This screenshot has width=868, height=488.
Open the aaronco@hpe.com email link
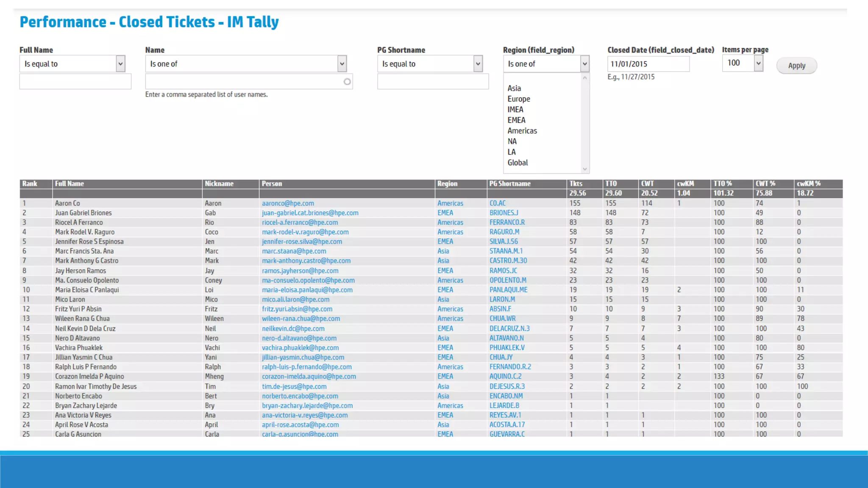(x=288, y=203)
